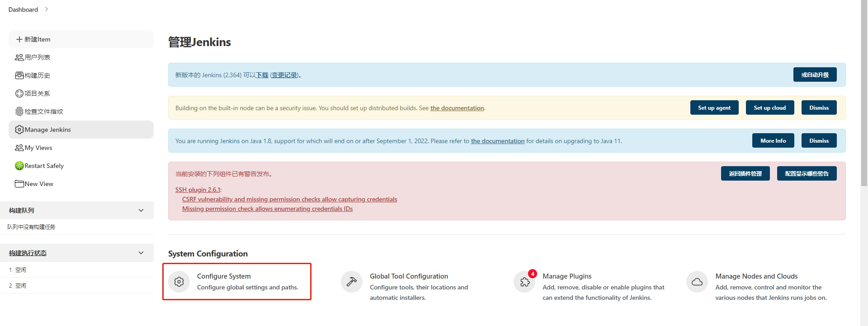Click the 或自动升级 button
Screen dimensions: 868x326
pyautogui.click(x=815, y=75)
